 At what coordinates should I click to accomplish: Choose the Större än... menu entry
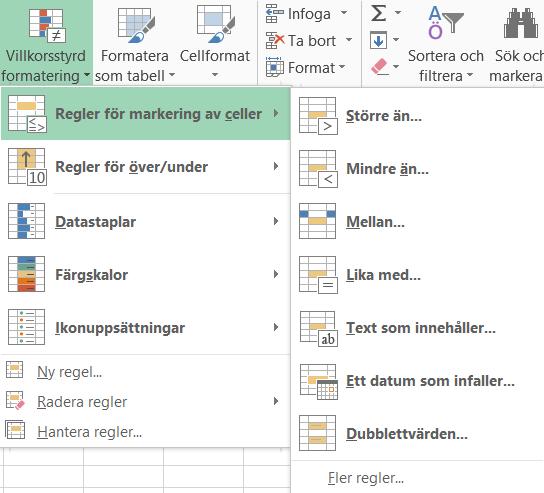click(x=416, y=116)
